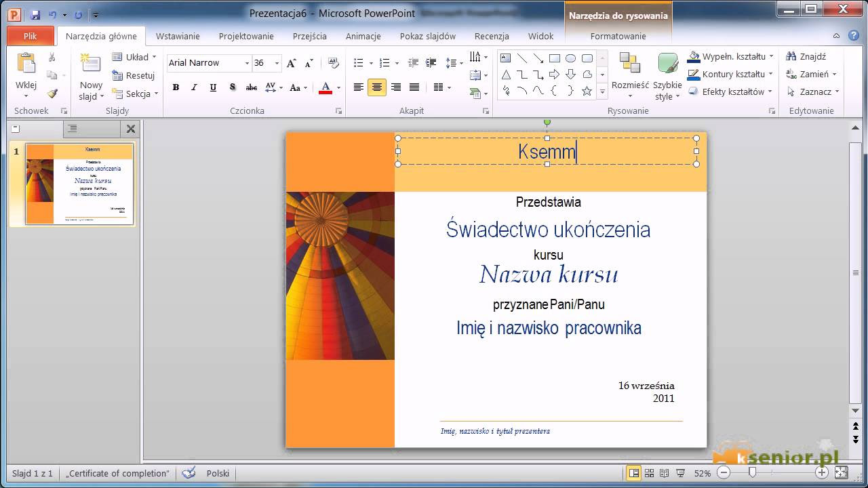Click the Polski language indicator
Screen dimensions: 868x488
218,473
